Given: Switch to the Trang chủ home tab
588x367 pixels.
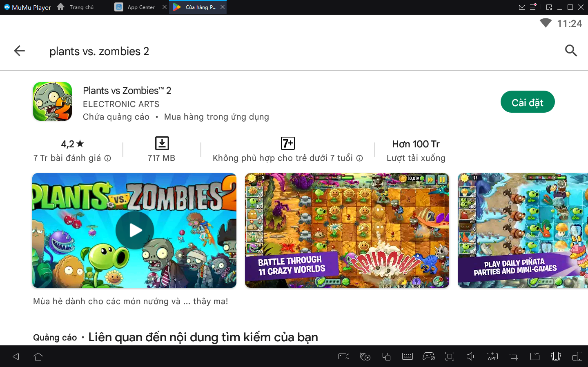Looking at the screenshot, I should click(x=77, y=7).
